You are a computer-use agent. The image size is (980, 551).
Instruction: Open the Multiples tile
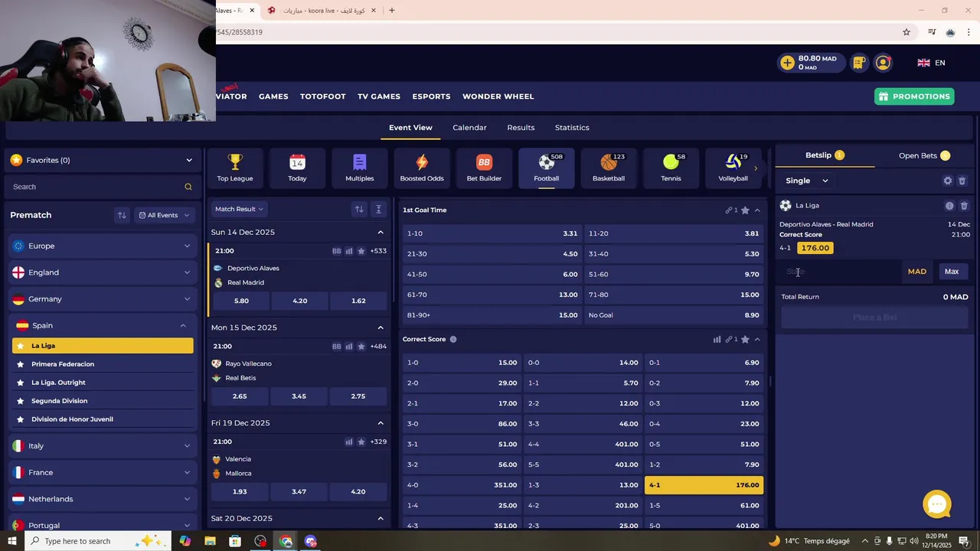360,168
